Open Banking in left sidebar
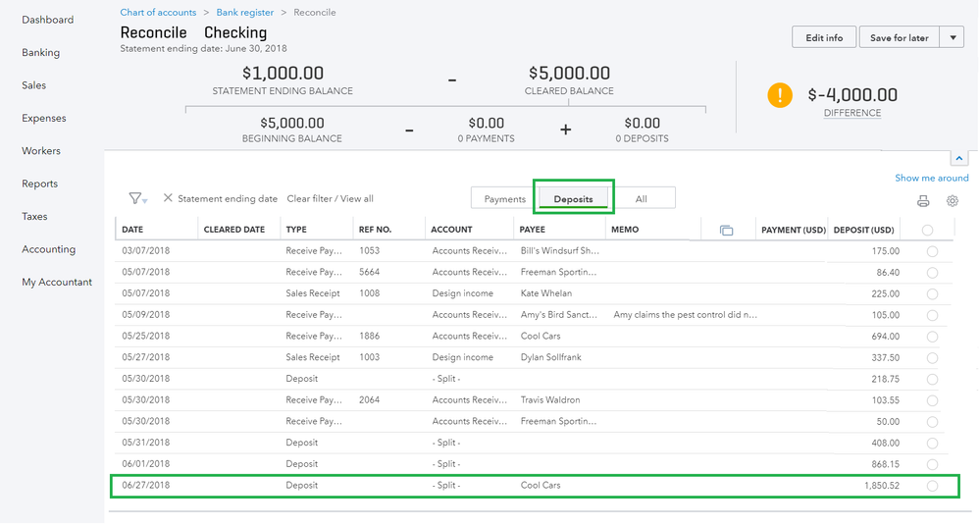 (x=40, y=53)
